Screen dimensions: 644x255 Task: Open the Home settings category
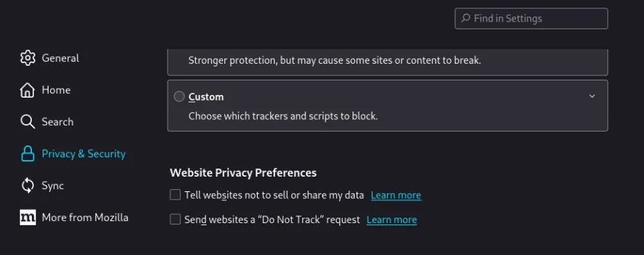[x=56, y=90]
